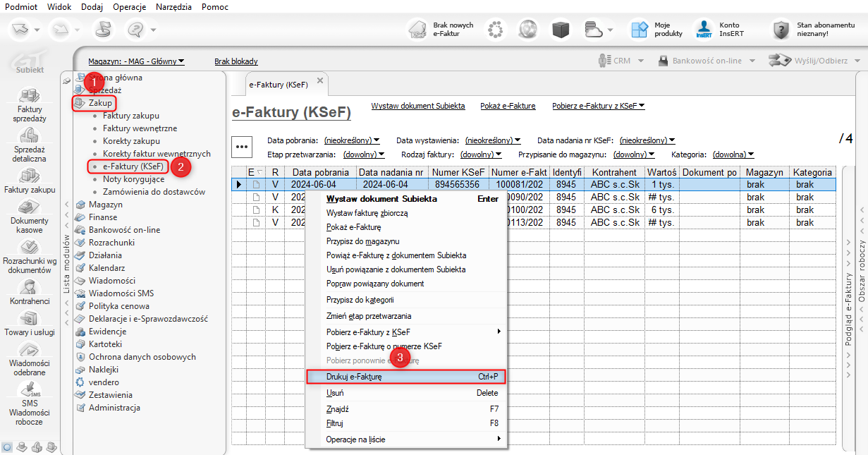
Task: Open Faktury sprzedaży shortcut icon
Action: coord(30,95)
